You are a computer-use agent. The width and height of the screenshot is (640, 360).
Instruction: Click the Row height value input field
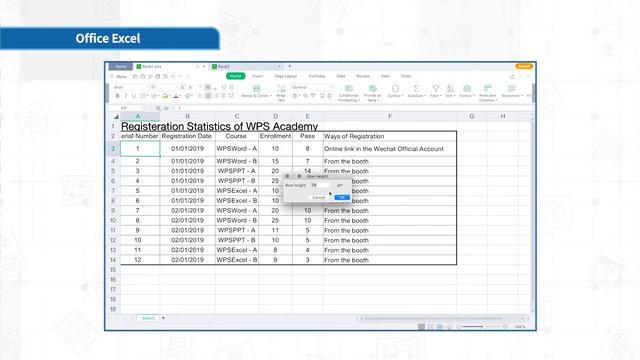click(320, 185)
